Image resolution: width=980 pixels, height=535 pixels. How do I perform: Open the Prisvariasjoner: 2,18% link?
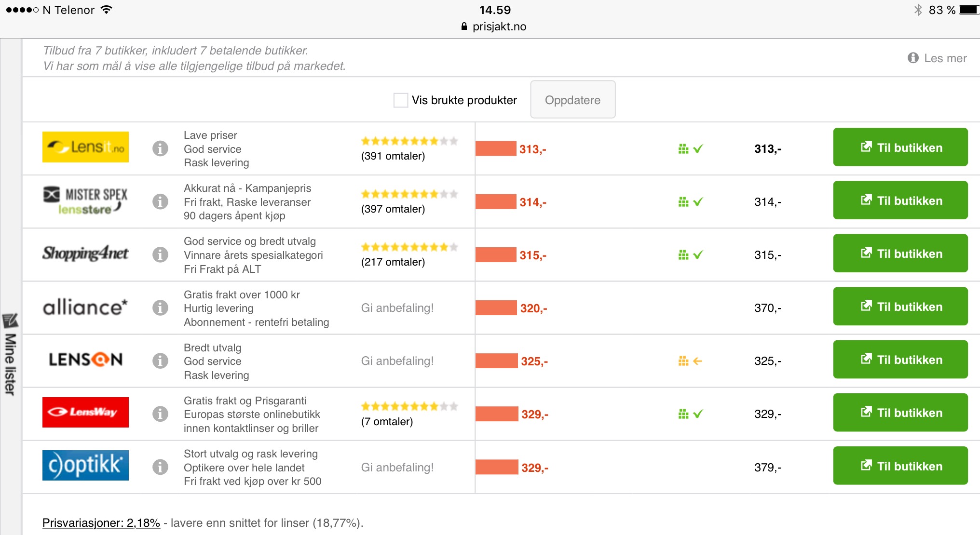(101, 523)
